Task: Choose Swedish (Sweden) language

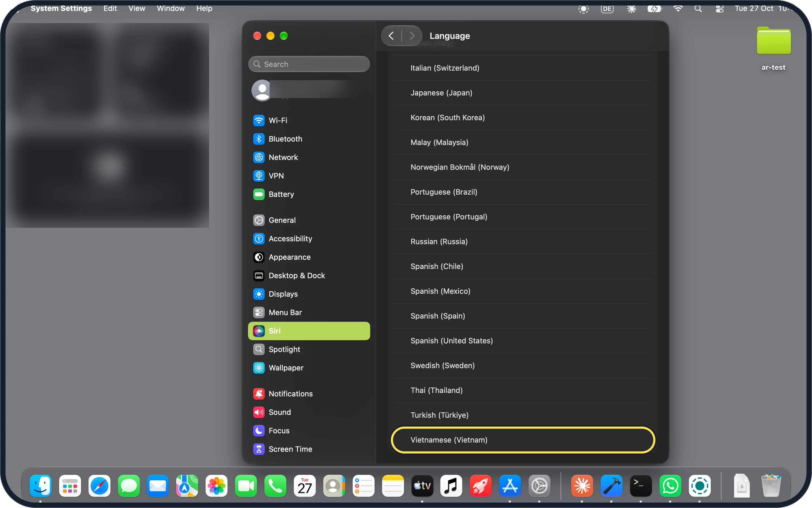Action: (522, 366)
